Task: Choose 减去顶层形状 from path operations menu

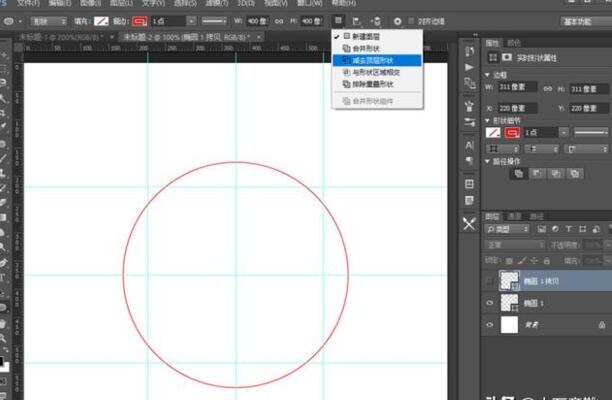Action: tap(377, 60)
